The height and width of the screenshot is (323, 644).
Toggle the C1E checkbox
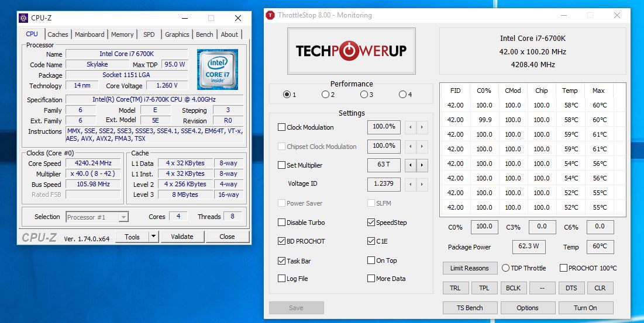click(371, 241)
